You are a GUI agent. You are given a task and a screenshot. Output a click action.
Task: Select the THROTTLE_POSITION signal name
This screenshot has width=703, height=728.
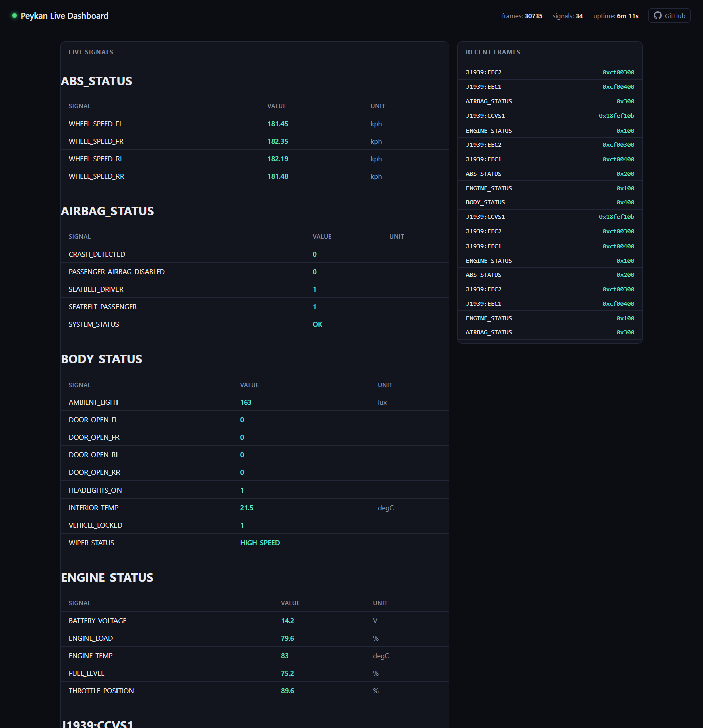[x=101, y=691]
